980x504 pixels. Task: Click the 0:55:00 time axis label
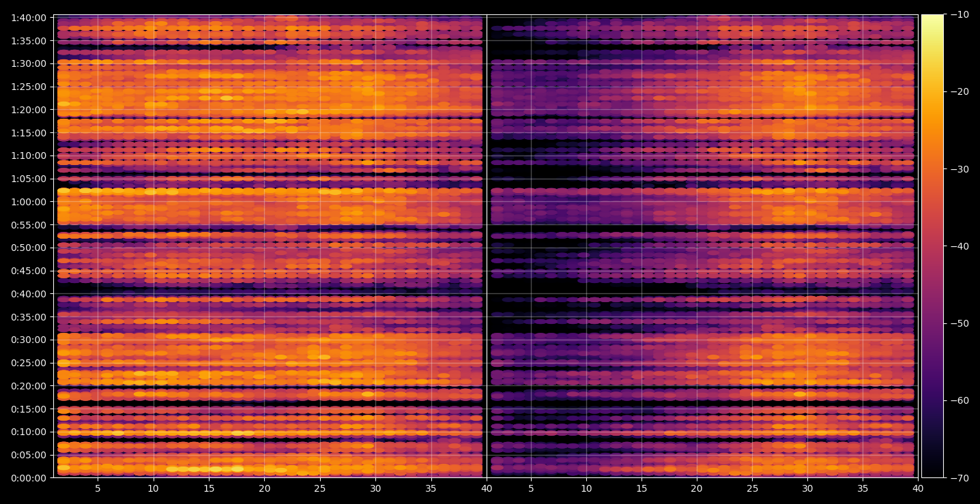click(x=29, y=225)
